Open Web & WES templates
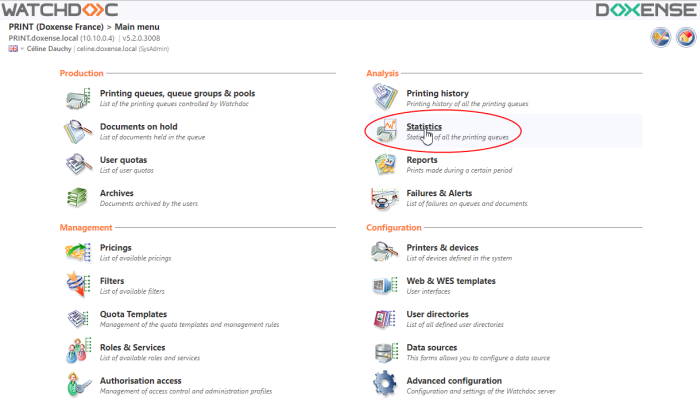Viewport: 700px width, 413px height. pyautogui.click(x=450, y=281)
